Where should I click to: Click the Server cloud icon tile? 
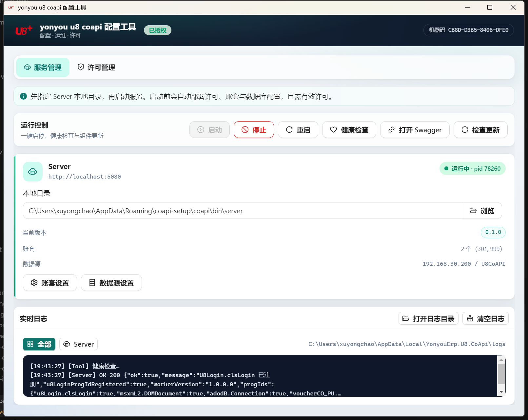click(32, 172)
